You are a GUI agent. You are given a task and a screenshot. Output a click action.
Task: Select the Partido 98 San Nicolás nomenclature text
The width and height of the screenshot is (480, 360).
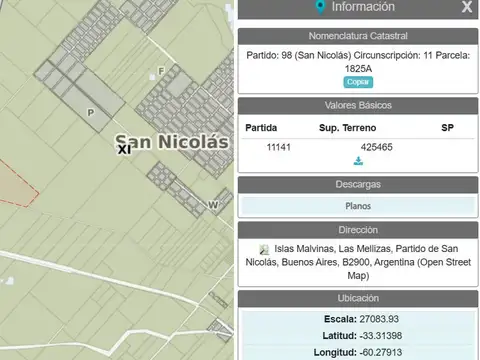(358, 62)
